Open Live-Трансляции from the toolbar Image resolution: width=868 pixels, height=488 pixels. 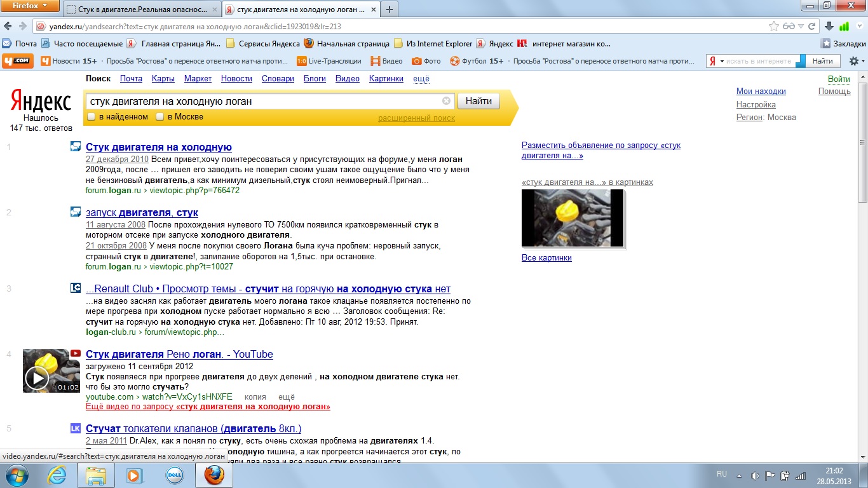coord(329,61)
